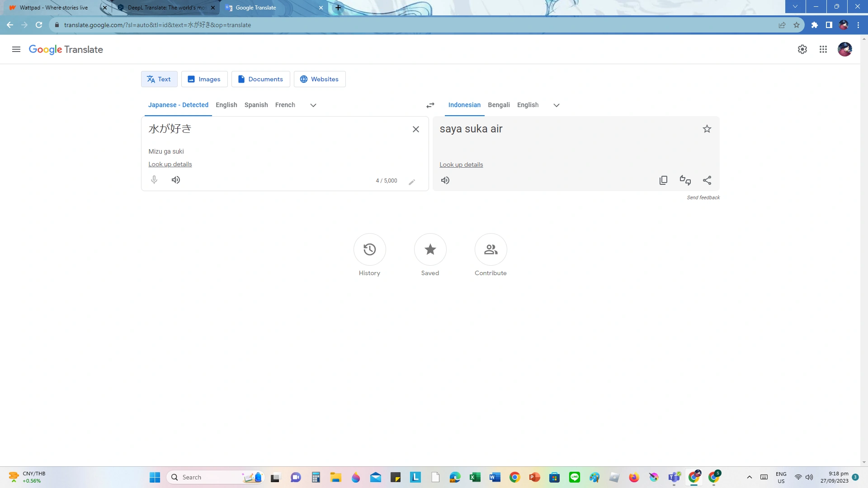Viewport: 868px width, 488px height.
Task: Activate the microphone for voice input
Action: [154, 179]
